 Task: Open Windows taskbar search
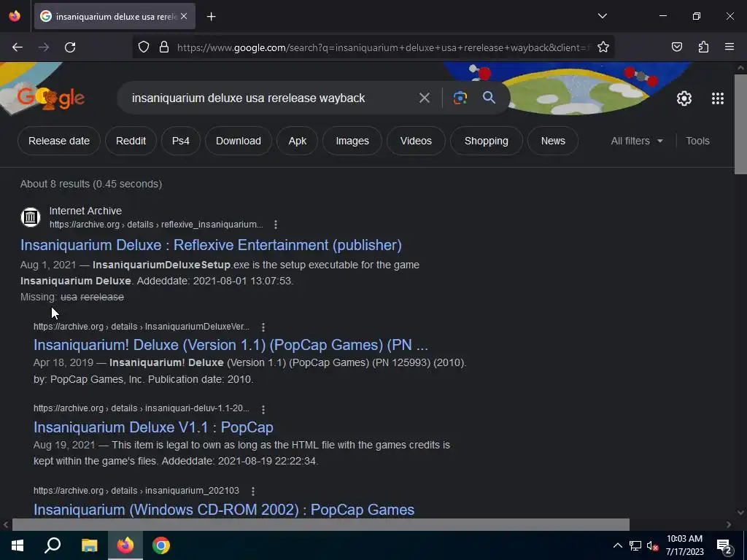(x=53, y=545)
